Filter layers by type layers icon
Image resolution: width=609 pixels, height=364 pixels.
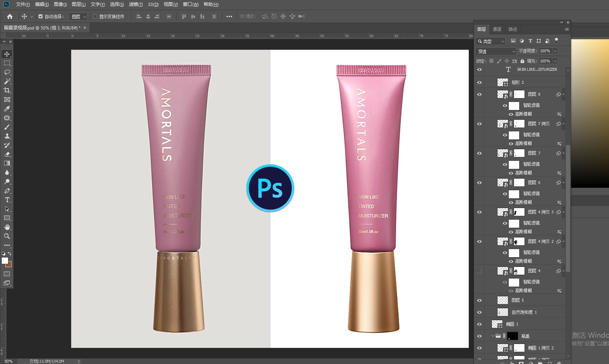click(x=530, y=41)
